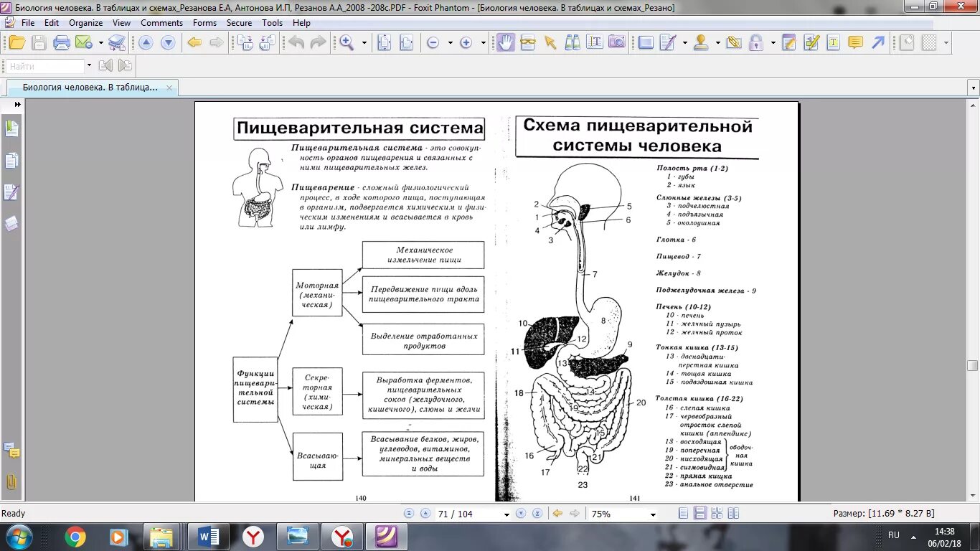The image size is (980, 551).
Task: Open the Zoom In tool dropdown arrow
Action: coord(364,43)
